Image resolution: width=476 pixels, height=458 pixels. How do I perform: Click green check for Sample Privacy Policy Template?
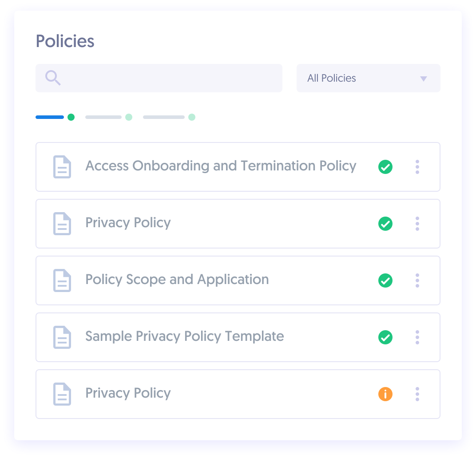tap(385, 338)
